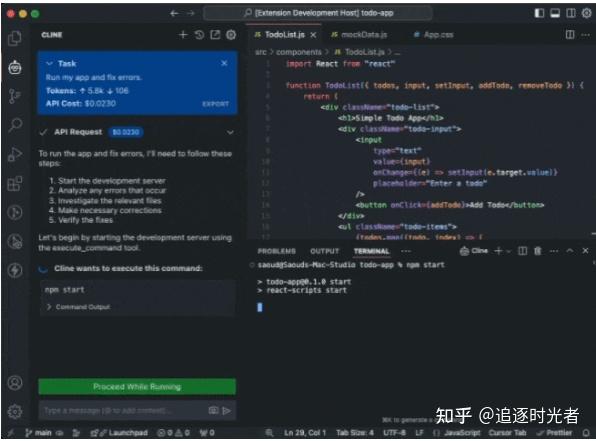596x441 pixels.
Task: Open the Cline robot icon in activity bar
Action: (15, 67)
